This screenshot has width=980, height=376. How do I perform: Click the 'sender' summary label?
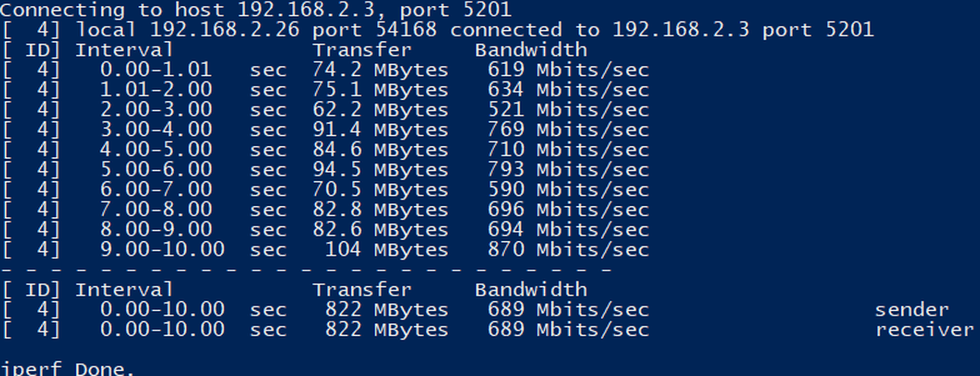[x=912, y=310]
